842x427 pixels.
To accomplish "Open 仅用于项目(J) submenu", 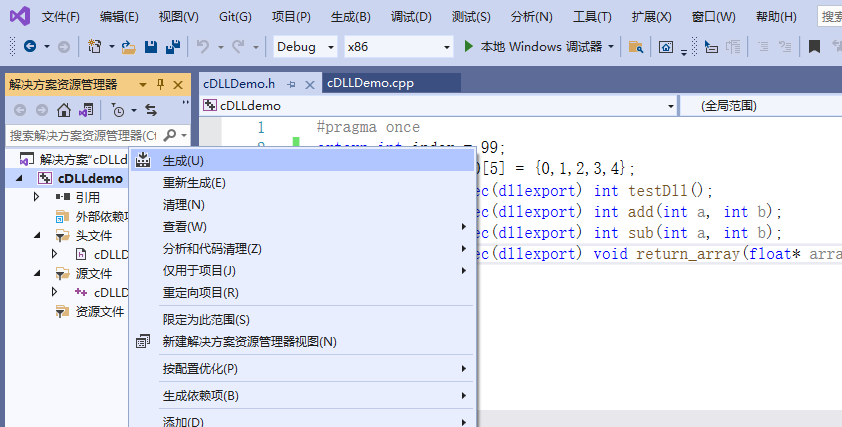I will click(303, 271).
